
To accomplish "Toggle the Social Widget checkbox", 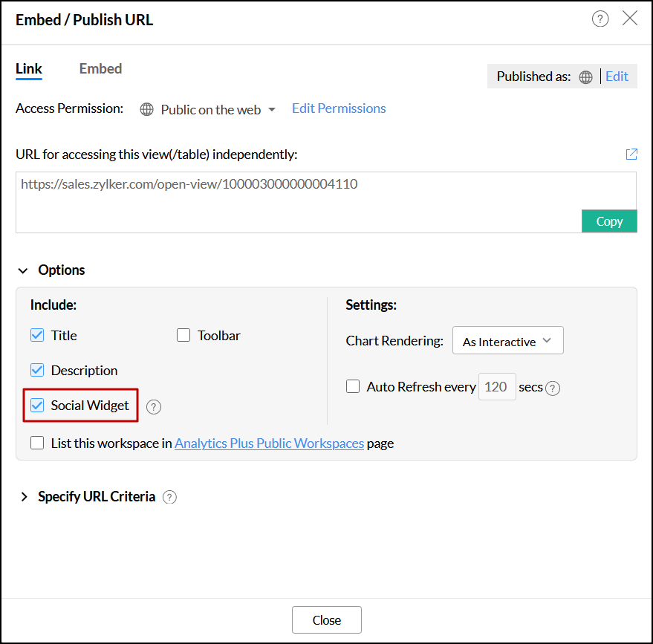I will 37,406.
